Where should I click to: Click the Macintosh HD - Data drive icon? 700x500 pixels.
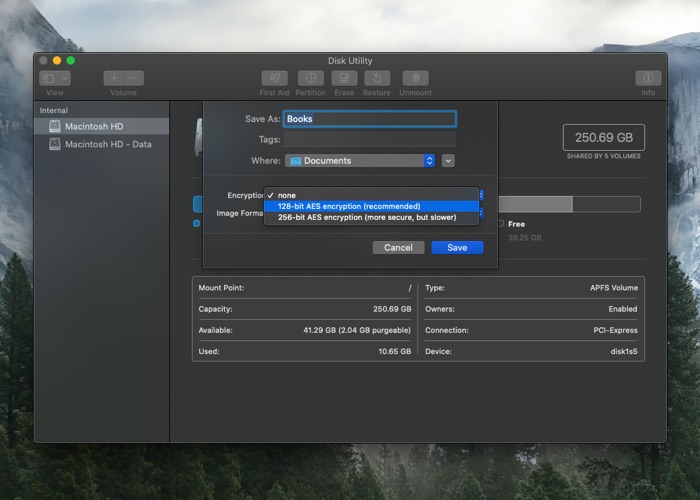coord(55,144)
